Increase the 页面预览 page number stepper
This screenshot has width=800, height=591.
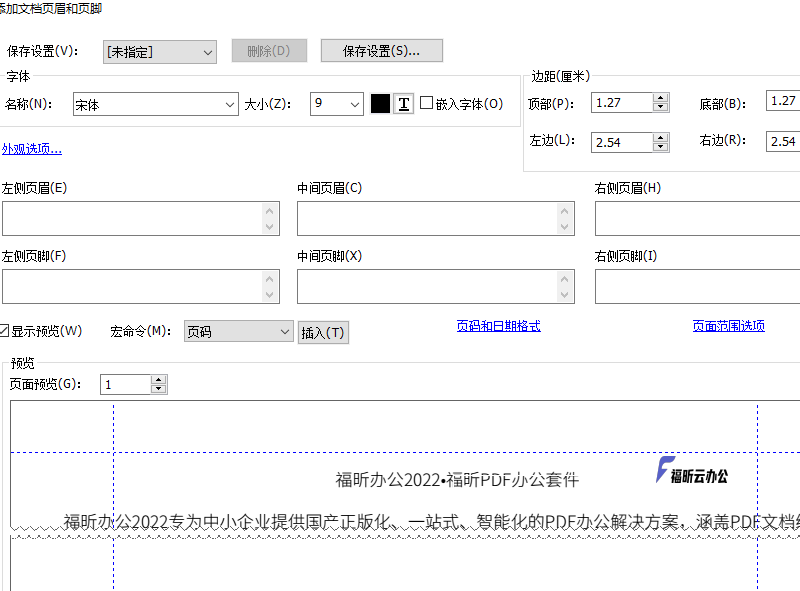pos(158,379)
